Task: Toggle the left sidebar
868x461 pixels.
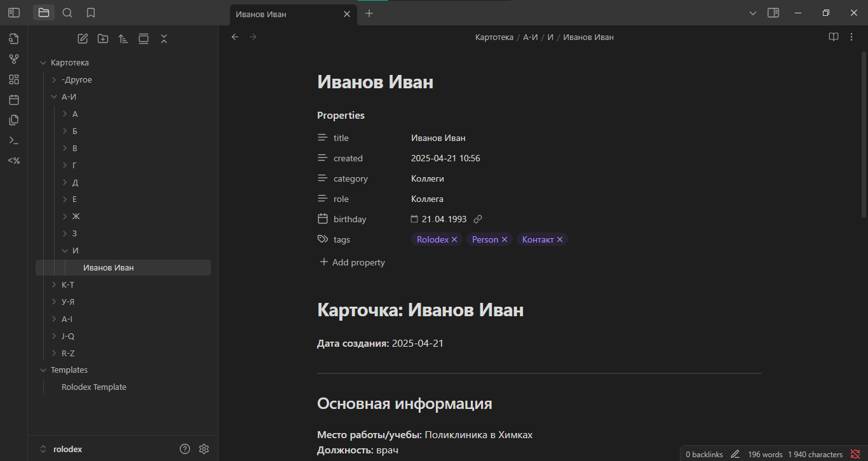Action: click(x=14, y=13)
